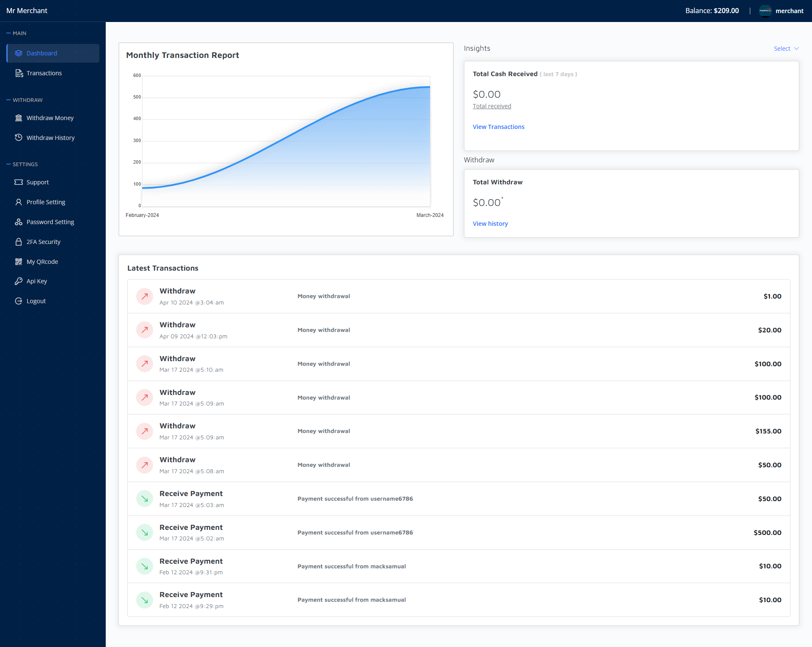Click the View Transactions link

point(498,127)
